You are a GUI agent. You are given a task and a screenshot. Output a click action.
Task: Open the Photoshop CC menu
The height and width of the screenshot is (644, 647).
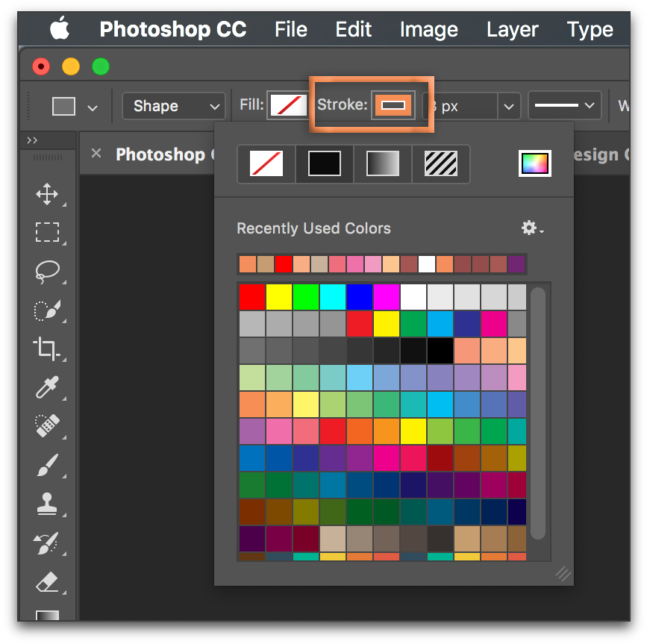pyautogui.click(x=173, y=29)
